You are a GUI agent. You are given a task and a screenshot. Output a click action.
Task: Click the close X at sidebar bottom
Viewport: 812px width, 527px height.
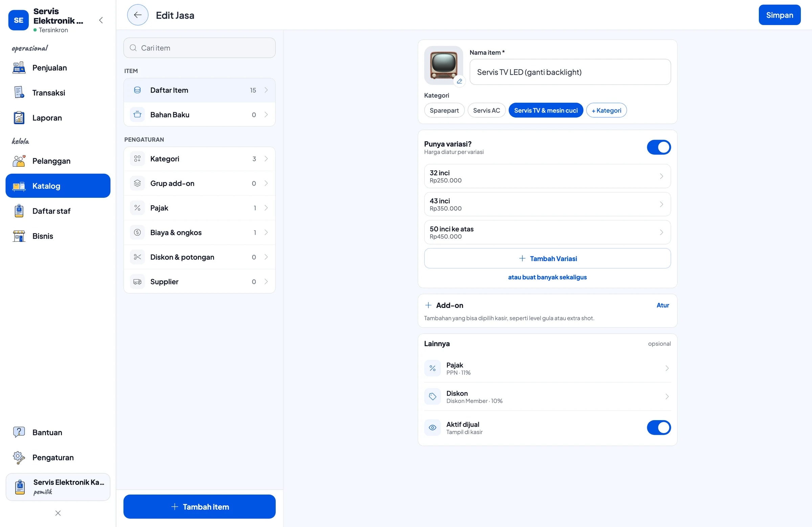(x=58, y=513)
